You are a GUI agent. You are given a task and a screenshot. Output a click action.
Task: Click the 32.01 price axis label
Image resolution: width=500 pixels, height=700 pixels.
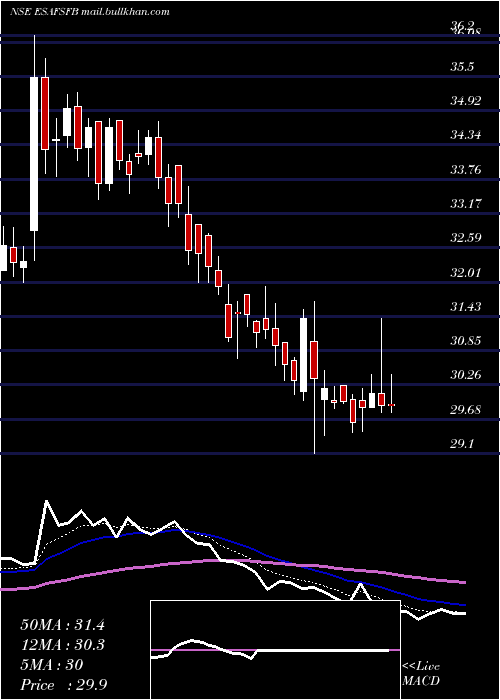(x=466, y=272)
